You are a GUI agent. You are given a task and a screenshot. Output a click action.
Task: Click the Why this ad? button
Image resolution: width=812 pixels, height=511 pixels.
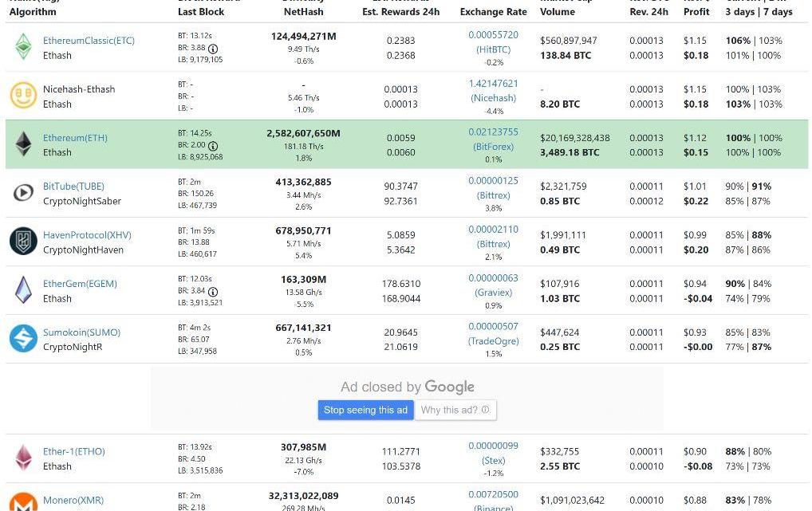pos(455,410)
